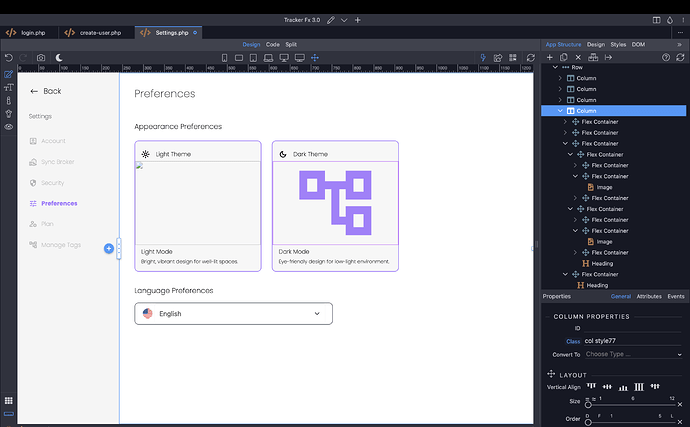Screen dimensions: 690x427
Task: Open the Convert To type dropdown
Action: click(x=634, y=354)
